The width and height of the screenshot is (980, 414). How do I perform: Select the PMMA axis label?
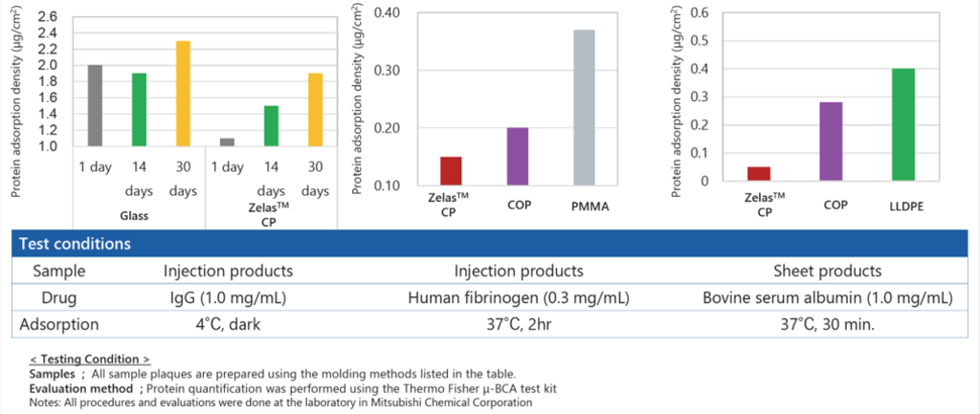(584, 207)
